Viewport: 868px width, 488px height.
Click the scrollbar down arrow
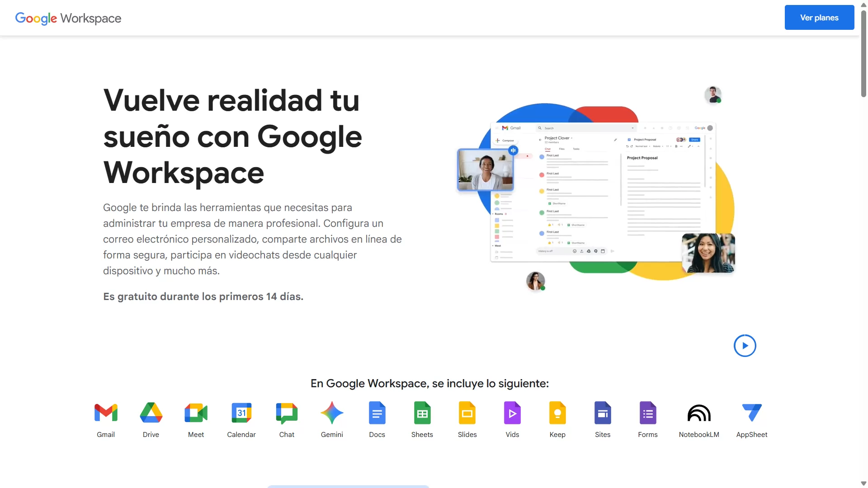click(863, 483)
